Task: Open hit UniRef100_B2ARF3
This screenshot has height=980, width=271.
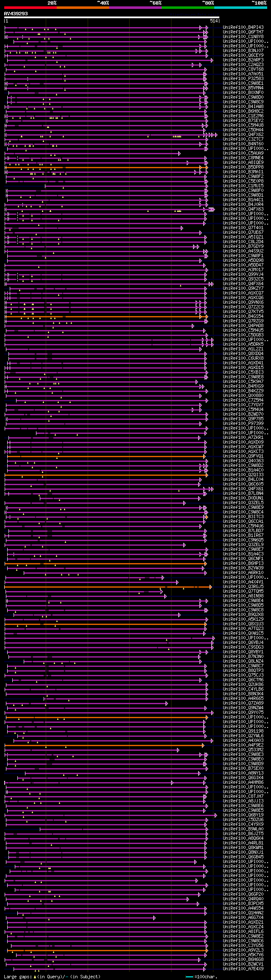Action: click(243, 60)
